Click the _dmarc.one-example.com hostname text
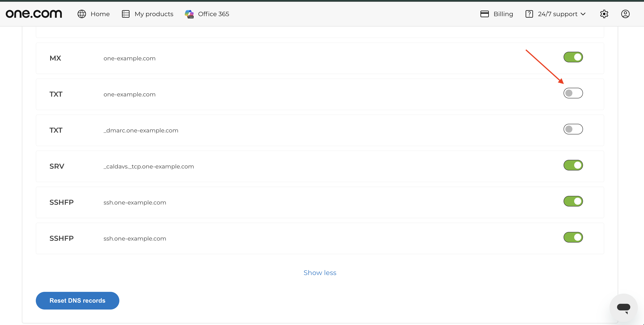The image size is (644, 325). pos(141,131)
